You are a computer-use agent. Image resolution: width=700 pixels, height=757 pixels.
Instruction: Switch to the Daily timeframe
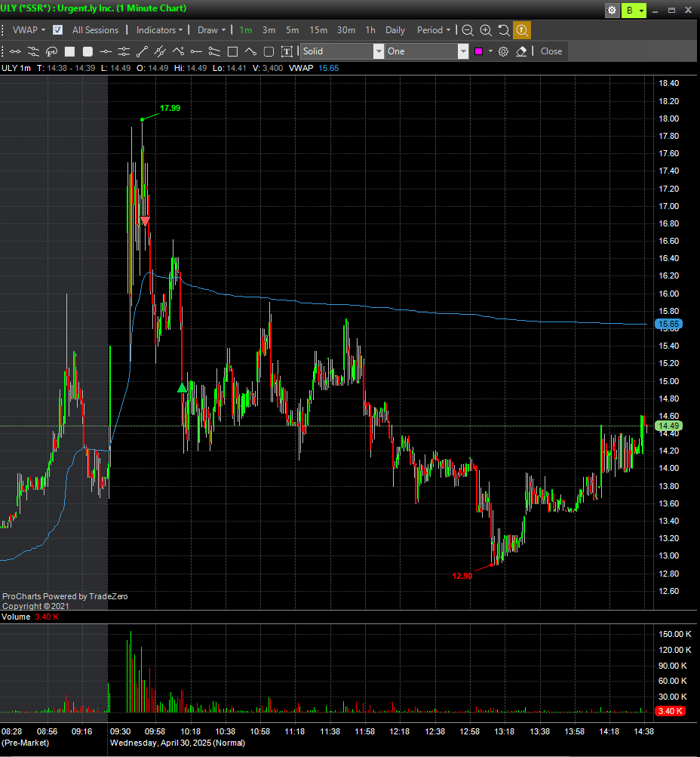(395, 30)
